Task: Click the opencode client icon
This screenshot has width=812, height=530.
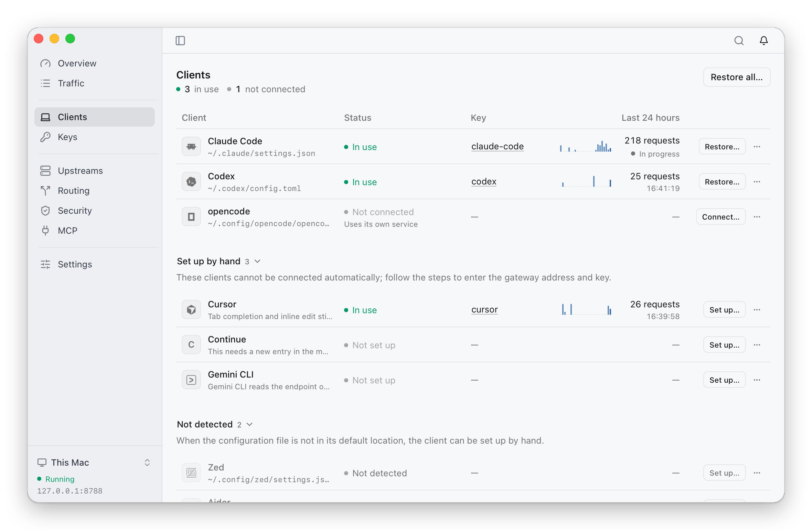Action: click(191, 217)
